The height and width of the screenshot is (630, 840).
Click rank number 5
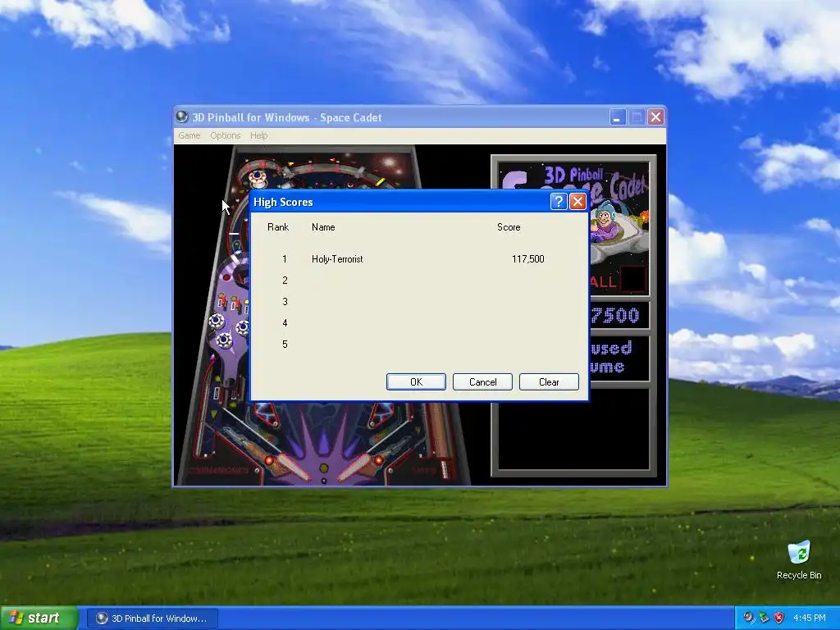pyautogui.click(x=285, y=345)
